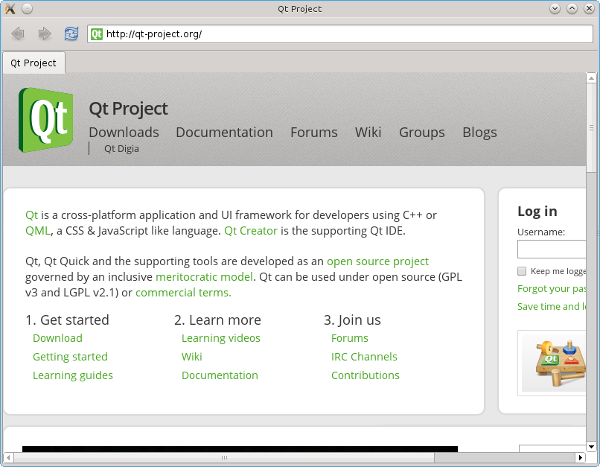Enable the 'Keep me logged in' checkbox
The height and width of the screenshot is (467, 600).
[522, 271]
